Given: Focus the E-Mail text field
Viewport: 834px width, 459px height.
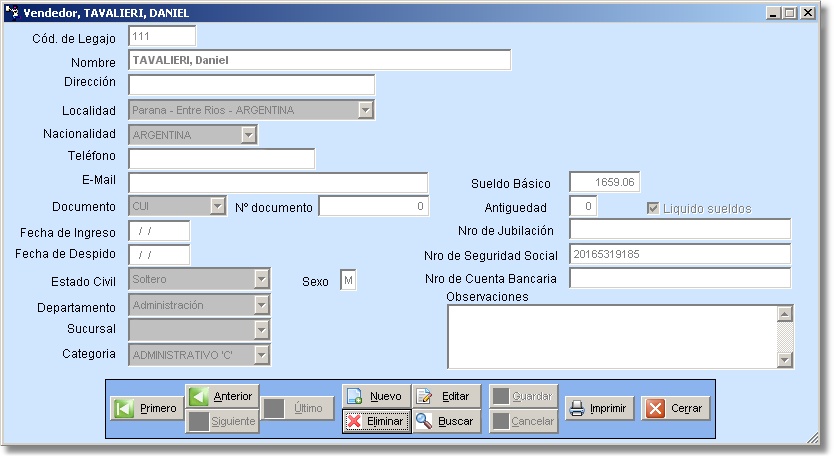Looking at the screenshot, I should (x=278, y=182).
